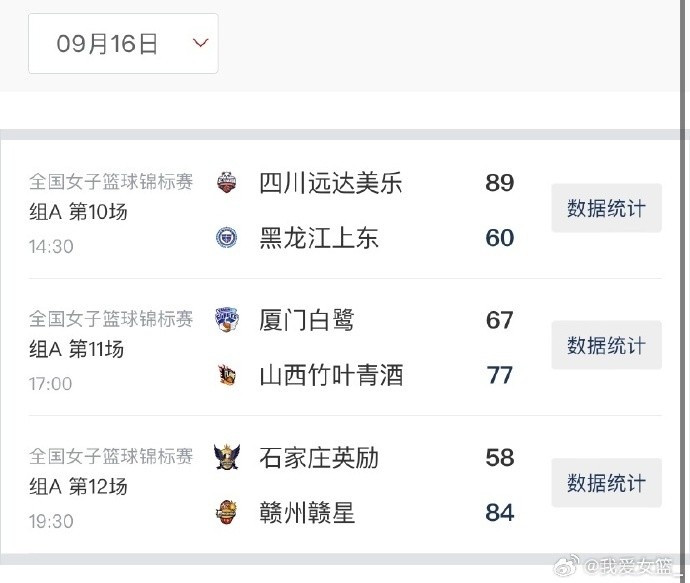The image size is (690, 583).
Task: Click the 赣州赣星 team logo
Action: pyautogui.click(x=227, y=513)
